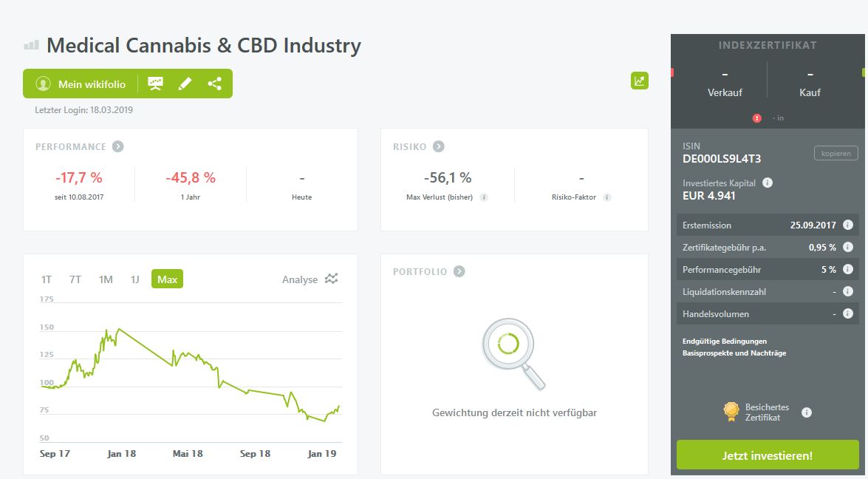Switch chart to Max timeframe

coord(167,279)
